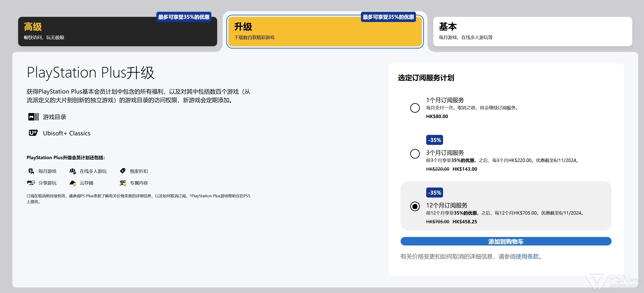This screenshot has width=644, height=293.
Task: Choose the 3个月订阅服务 radio button
Action: (x=415, y=154)
